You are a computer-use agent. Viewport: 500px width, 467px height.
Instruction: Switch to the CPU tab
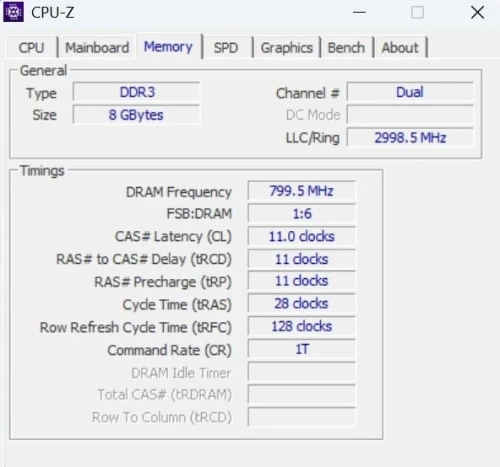click(x=31, y=47)
